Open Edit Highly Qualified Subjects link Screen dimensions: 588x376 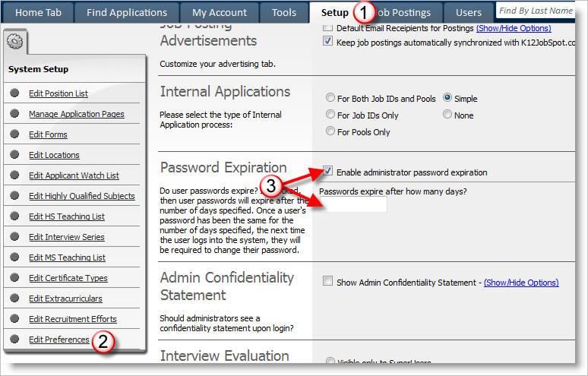[x=82, y=196]
